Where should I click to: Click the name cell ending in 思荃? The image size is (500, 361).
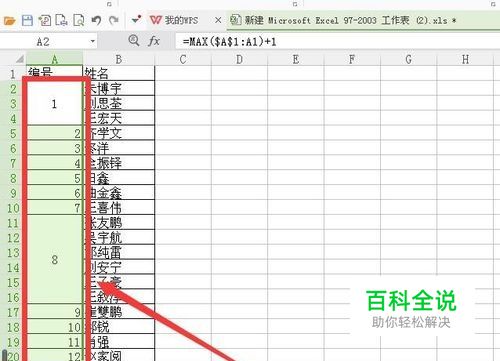(119, 103)
